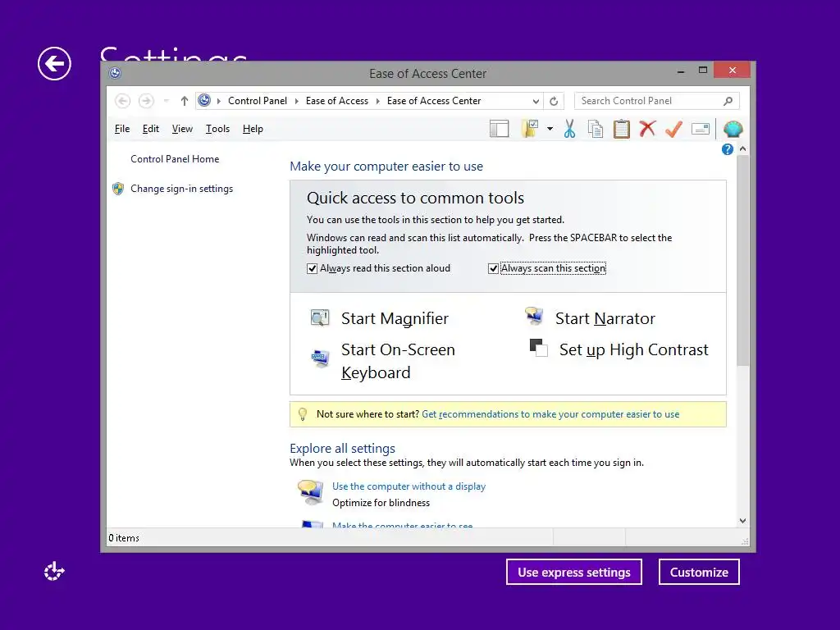The image size is (840, 630).
Task: Click the Narrator icon
Action: point(534,316)
